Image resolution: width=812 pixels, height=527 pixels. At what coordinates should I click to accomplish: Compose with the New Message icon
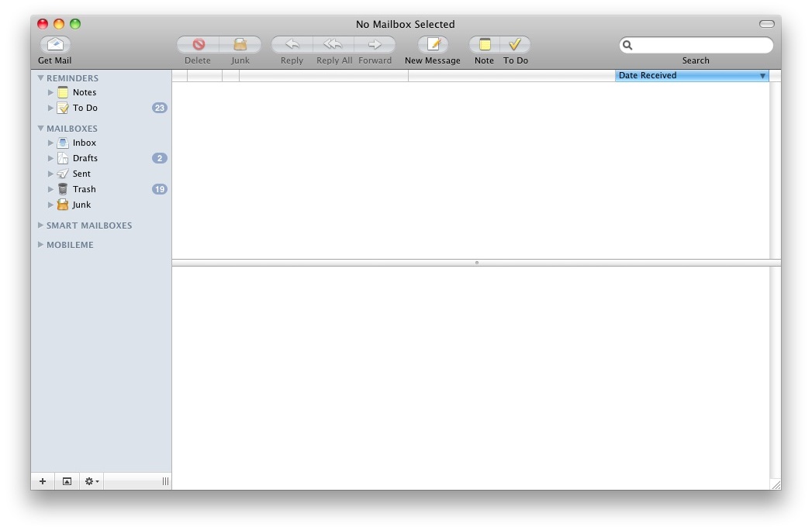[x=433, y=44]
